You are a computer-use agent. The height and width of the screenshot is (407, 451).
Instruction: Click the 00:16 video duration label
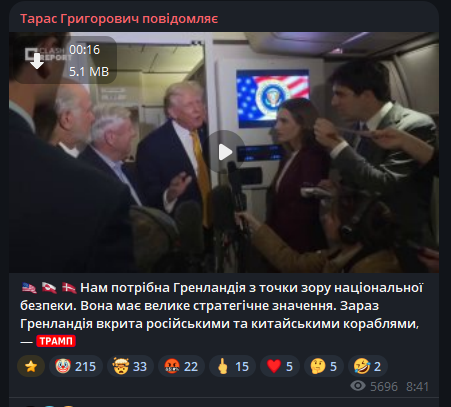(x=84, y=50)
